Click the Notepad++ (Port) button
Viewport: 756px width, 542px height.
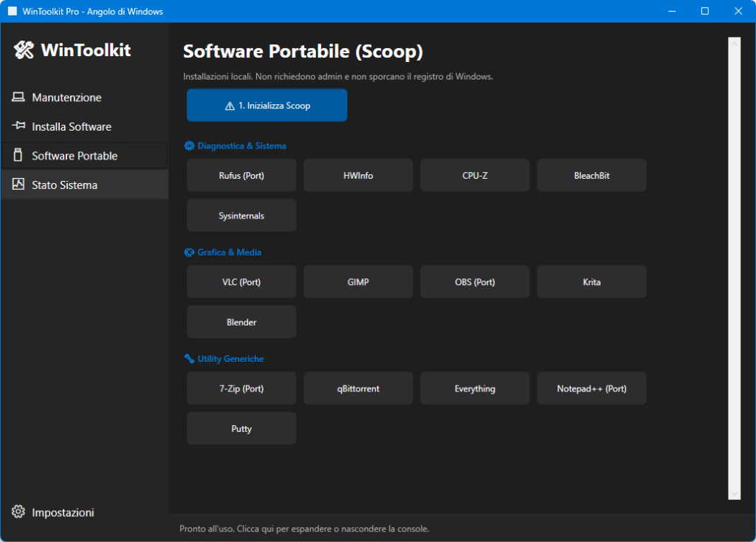[591, 388]
